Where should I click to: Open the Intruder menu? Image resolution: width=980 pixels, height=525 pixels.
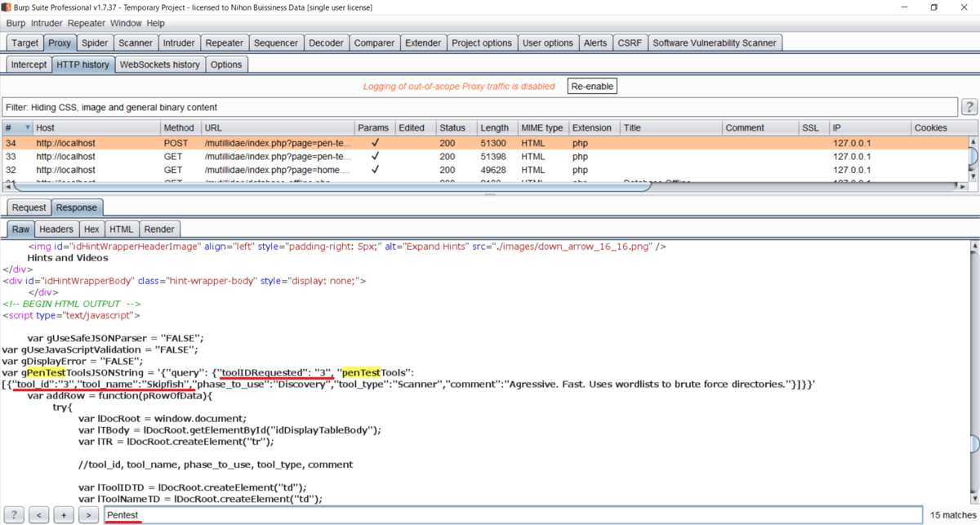pyautogui.click(x=47, y=24)
